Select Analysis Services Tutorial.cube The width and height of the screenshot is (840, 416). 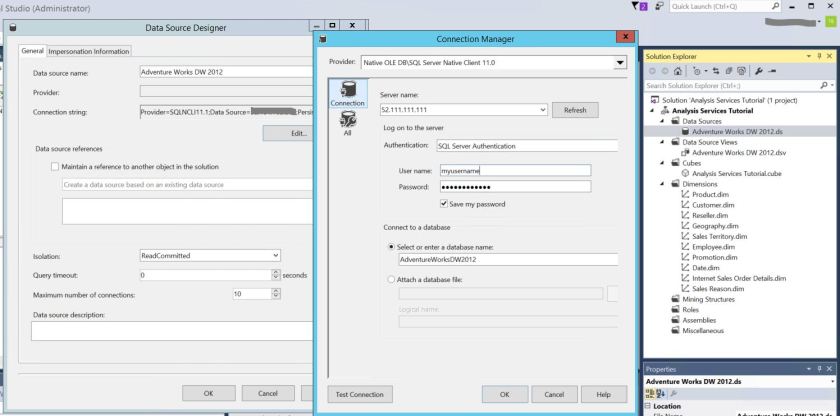pyautogui.click(x=737, y=173)
